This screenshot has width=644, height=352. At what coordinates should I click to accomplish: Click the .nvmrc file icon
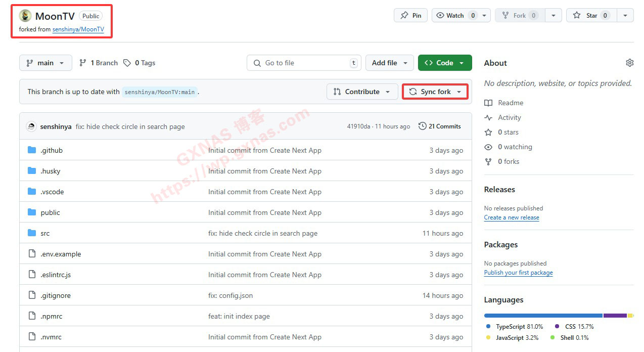pos(32,337)
